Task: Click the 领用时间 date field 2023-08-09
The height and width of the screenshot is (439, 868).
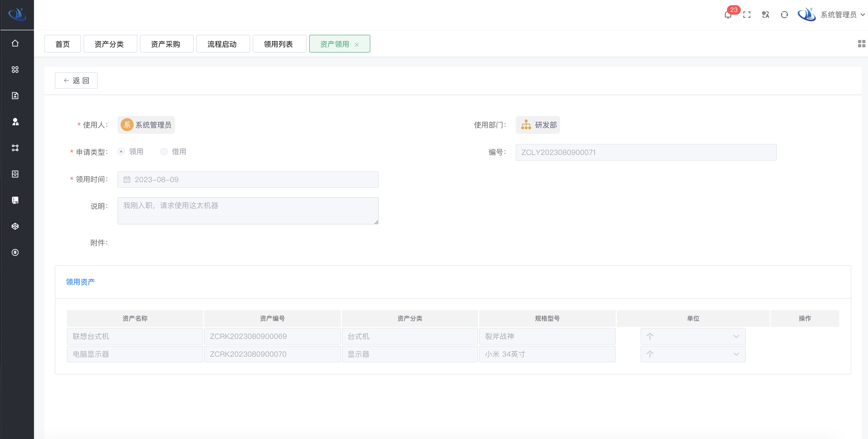Action: (248, 180)
